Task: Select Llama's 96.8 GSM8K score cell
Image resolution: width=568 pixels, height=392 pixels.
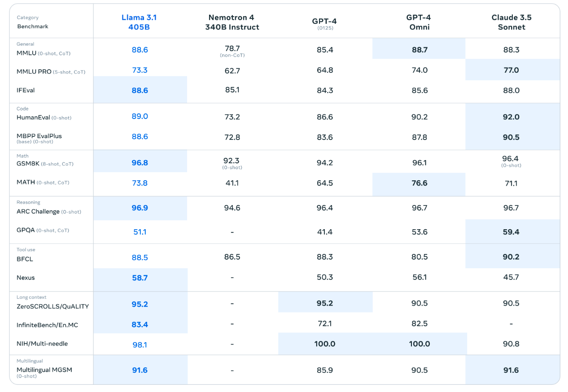Action: coord(140,162)
